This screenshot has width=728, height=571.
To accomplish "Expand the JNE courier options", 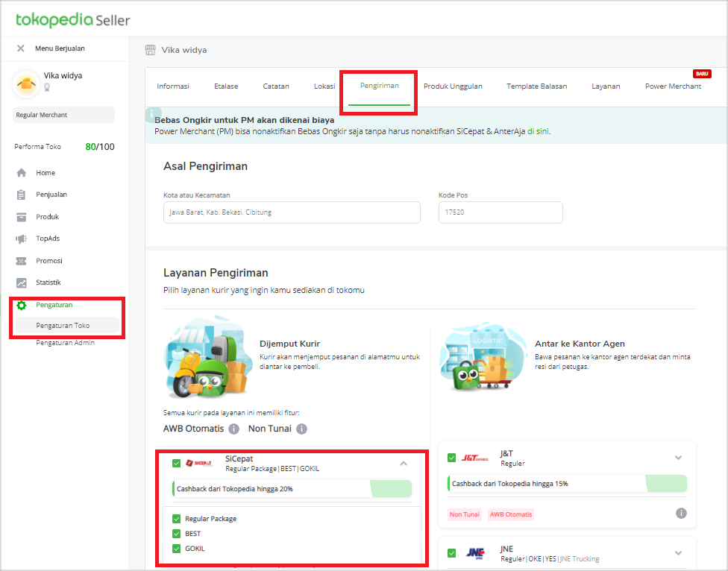I will 678,553.
